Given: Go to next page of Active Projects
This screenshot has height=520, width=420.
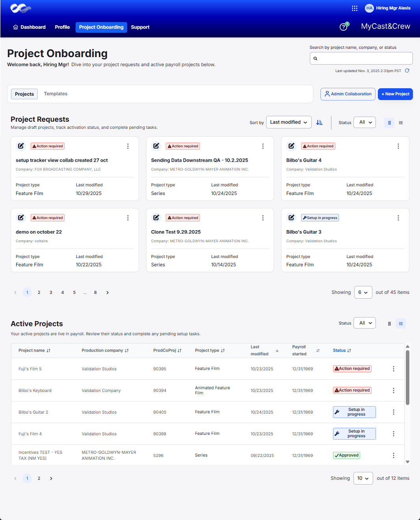Looking at the screenshot, I should point(51,479).
